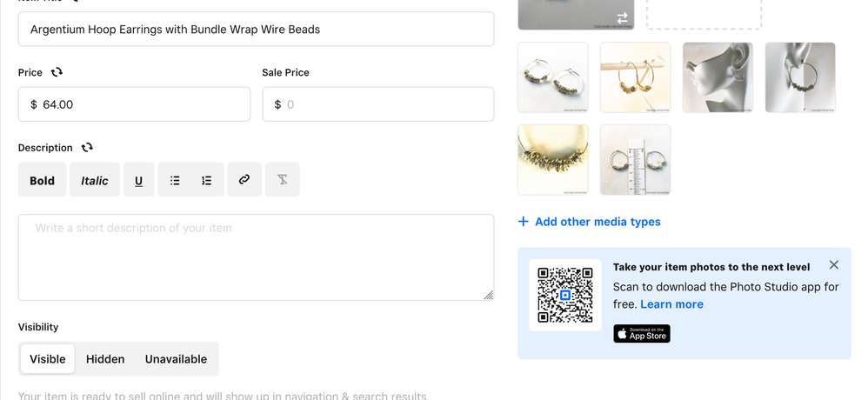
Task: Dismiss the Photo Studio banner
Action: point(834,265)
